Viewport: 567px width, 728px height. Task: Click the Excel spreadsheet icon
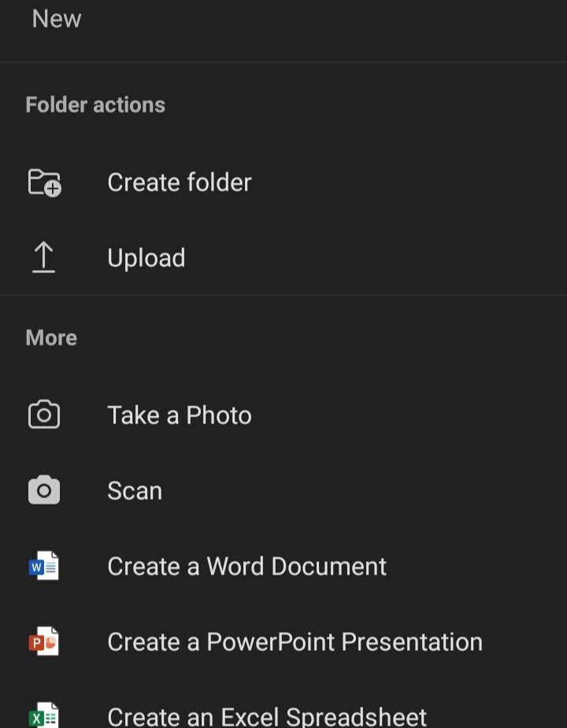click(x=44, y=716)
